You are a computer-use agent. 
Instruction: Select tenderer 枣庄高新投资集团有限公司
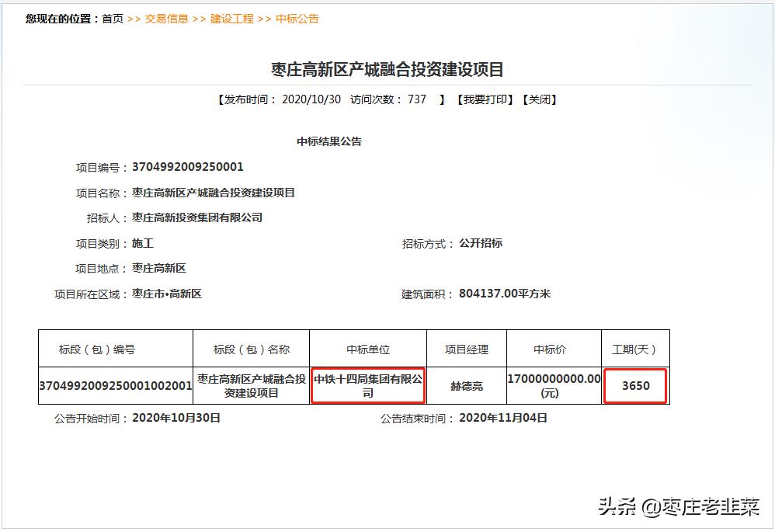pos(197,217)
